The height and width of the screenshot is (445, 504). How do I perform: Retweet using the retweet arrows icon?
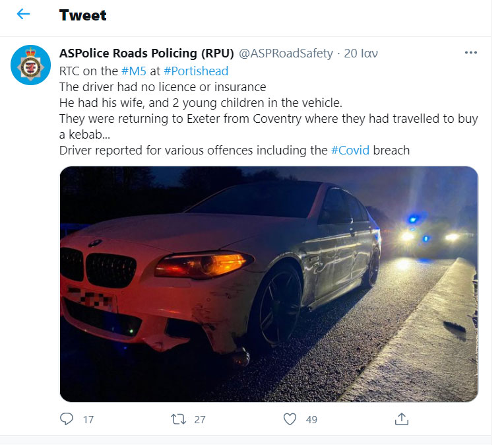[178, 419]
